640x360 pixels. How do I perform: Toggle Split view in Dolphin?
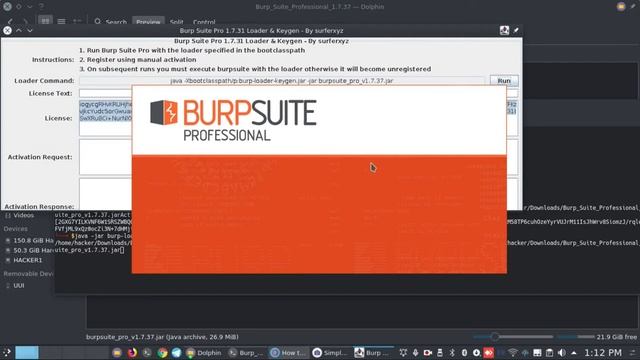[176, 22]
